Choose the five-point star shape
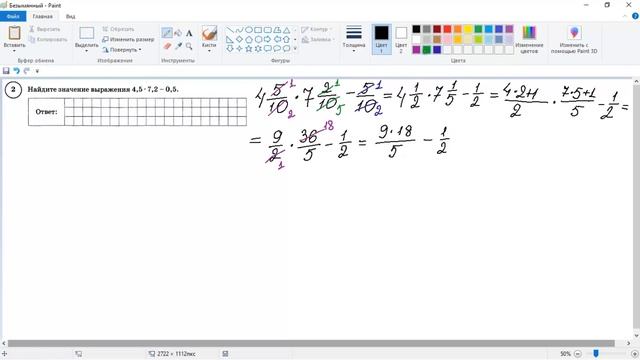This screenshot has height=360, width=640. [249, 49]
